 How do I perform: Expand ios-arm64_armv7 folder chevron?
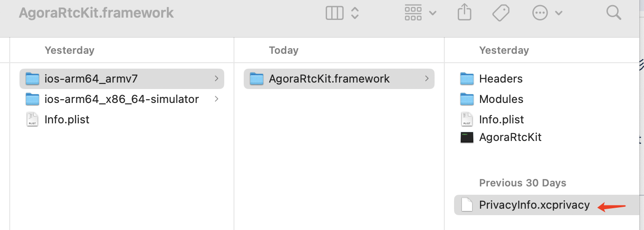pos(216,79)
